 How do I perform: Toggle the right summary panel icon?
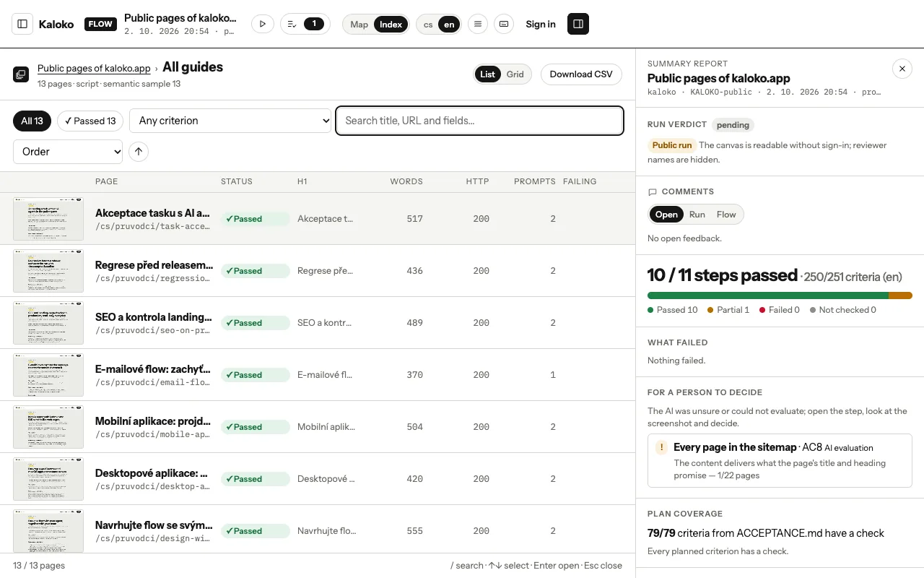[x=578, y=24]
